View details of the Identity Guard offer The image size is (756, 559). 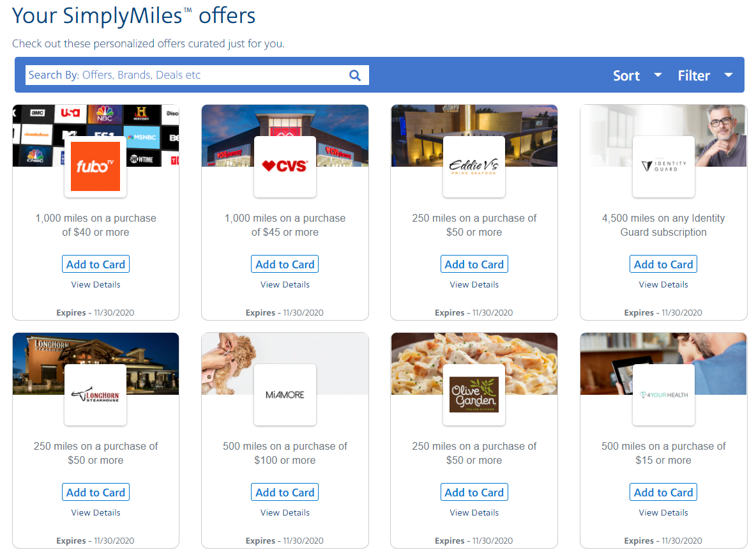(663, 284)
